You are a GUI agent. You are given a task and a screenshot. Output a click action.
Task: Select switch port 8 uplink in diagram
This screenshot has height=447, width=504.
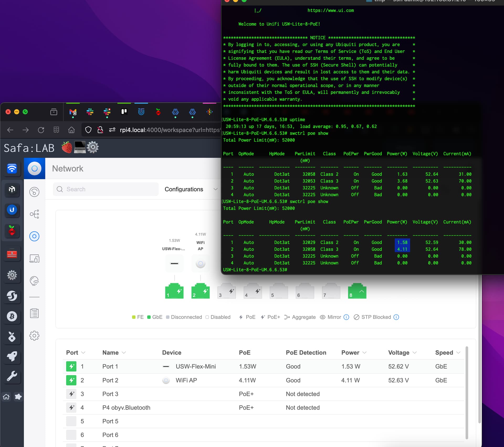pyautogui.click(x=357, y=291)
